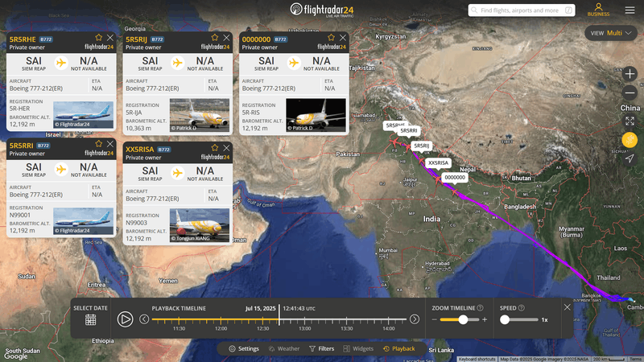Center map on my location
This screenshot has width=644, height=362.
coord(630,158)
